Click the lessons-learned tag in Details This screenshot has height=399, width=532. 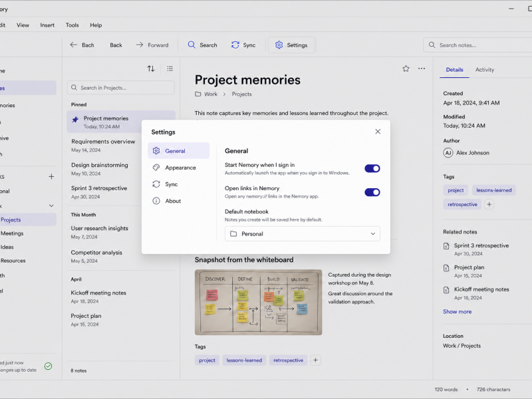pyautogui.click(x=493, y=190)
